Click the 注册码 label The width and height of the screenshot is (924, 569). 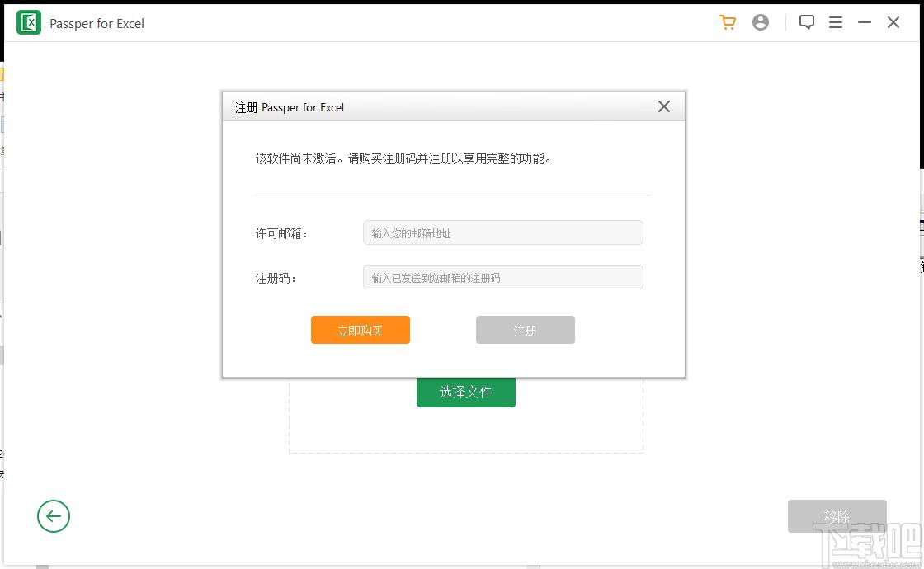(276, 279)
